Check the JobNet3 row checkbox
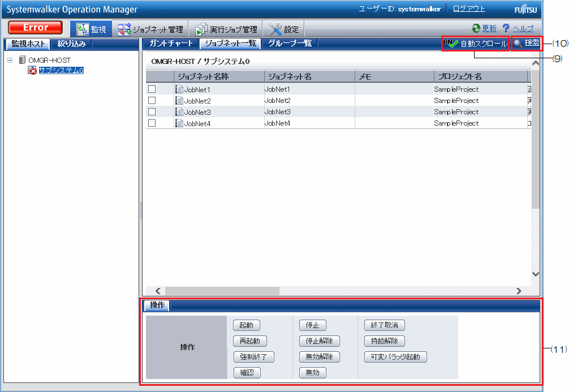Viewport: 573px width, 392px height. point(152,112)
